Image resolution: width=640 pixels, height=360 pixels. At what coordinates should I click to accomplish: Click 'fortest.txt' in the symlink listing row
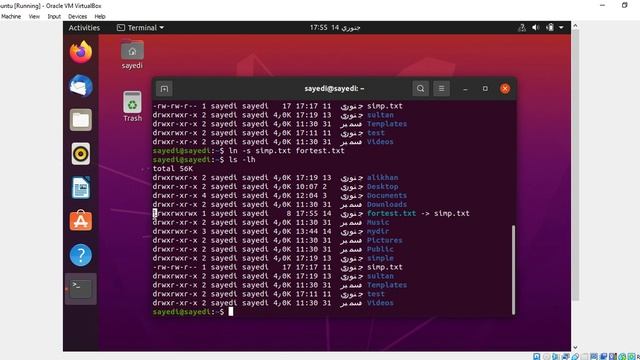coord(391,213)
